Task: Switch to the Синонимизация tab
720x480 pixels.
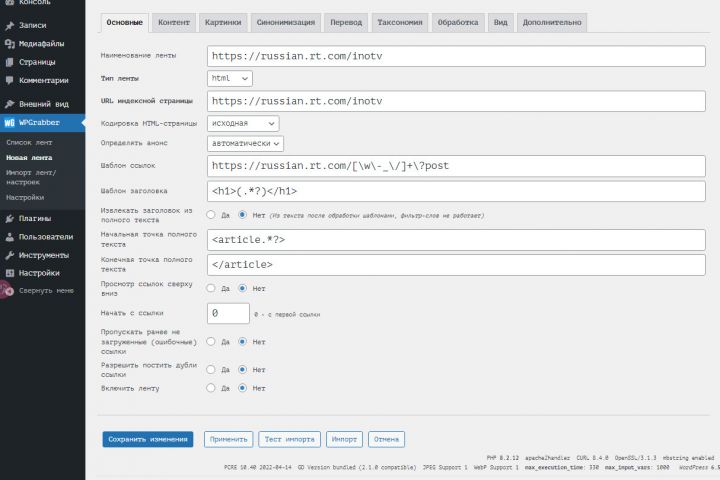Action: tap(286, 23)
